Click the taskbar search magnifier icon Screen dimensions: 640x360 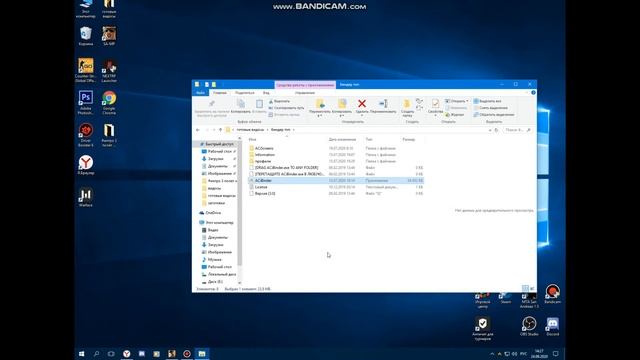click(x=96, y=354)
